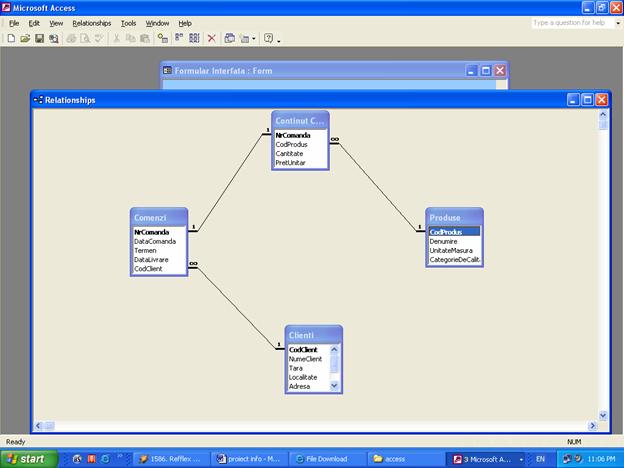Image resolution: width=624 pixels, height=468 pixels.
Task: Click the New file toolbar icon
Action: 11,38
